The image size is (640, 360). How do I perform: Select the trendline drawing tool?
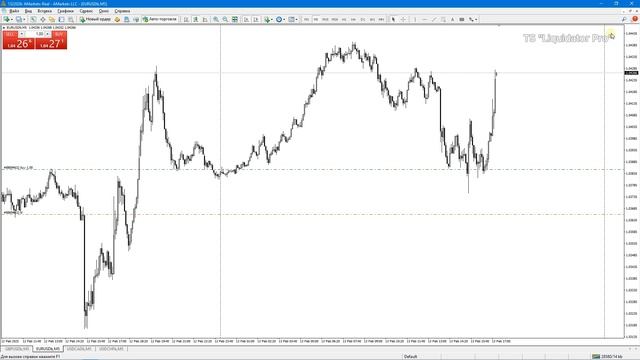(x=434, y=19)
